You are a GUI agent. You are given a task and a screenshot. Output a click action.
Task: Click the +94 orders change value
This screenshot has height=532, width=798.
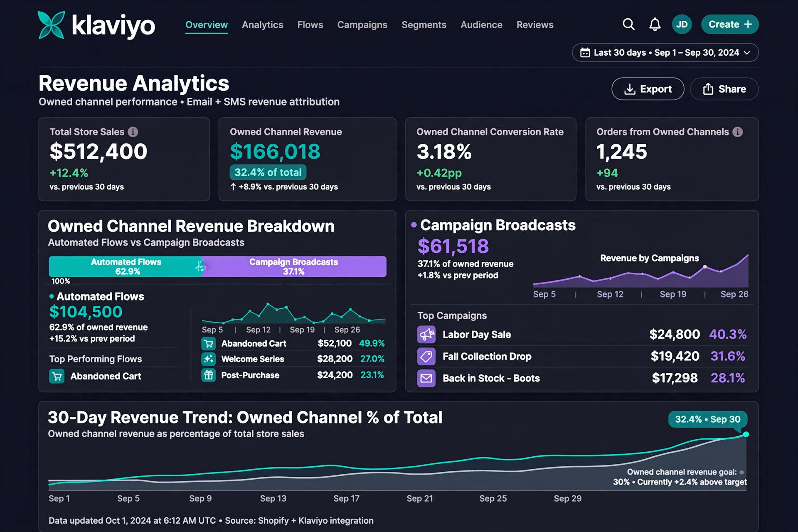tap(607, 173)
